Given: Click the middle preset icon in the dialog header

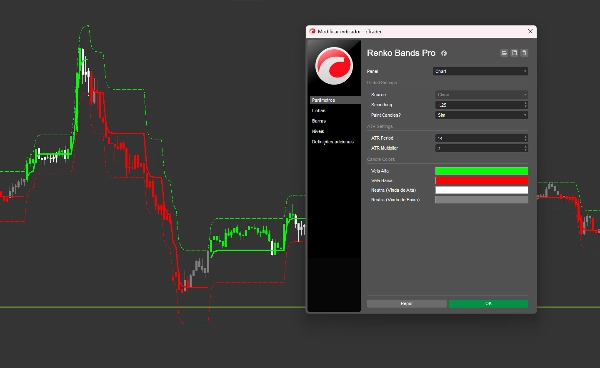Looking at the screenshot, I should 514,53.
